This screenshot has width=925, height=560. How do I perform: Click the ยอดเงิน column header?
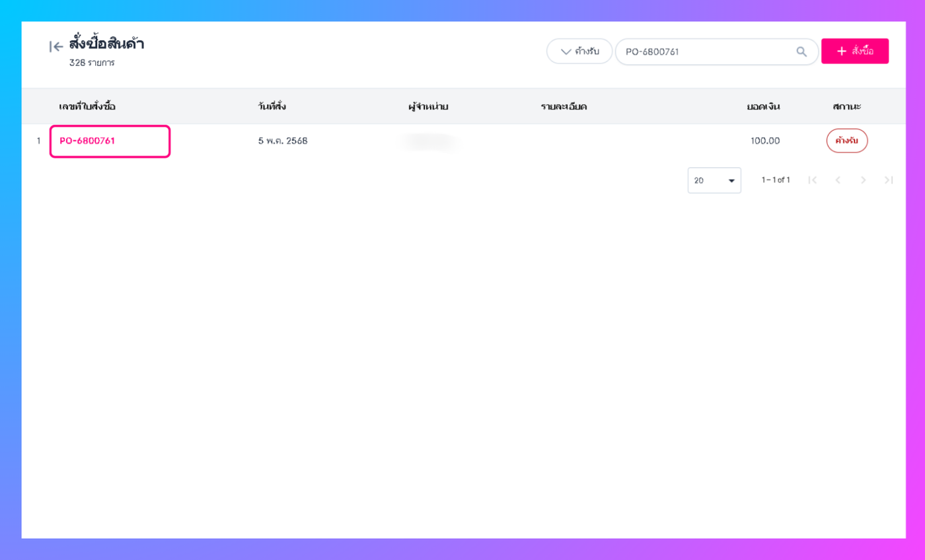click(764, 106)
